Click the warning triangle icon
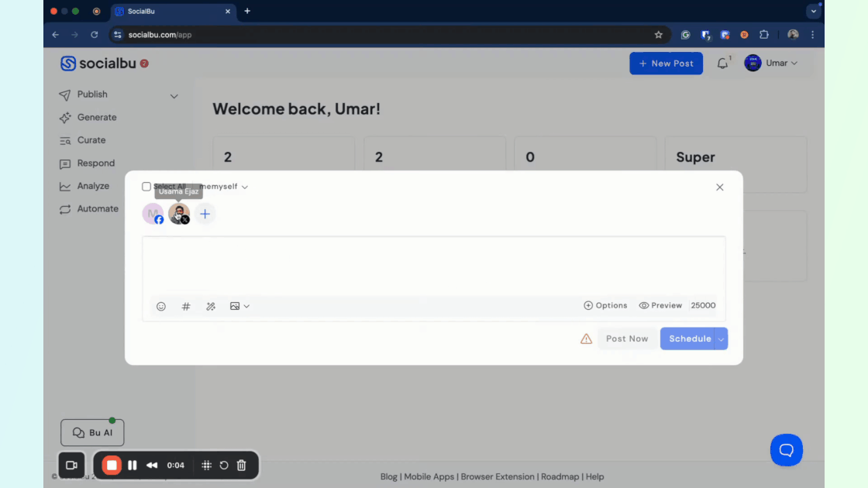The width and height of the screenshot is (868, 488). [x=586, y=339]
